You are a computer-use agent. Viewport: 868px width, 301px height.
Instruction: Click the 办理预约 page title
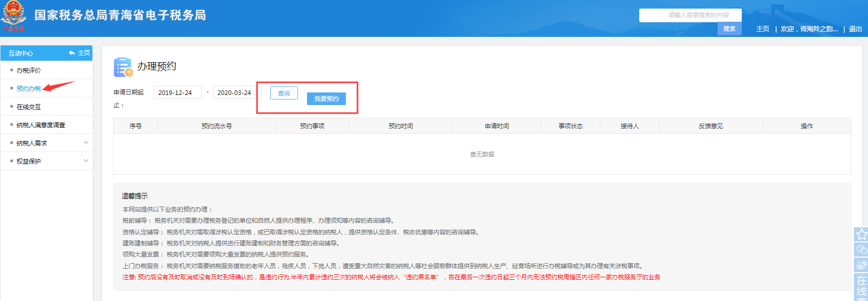click(157, 66)
